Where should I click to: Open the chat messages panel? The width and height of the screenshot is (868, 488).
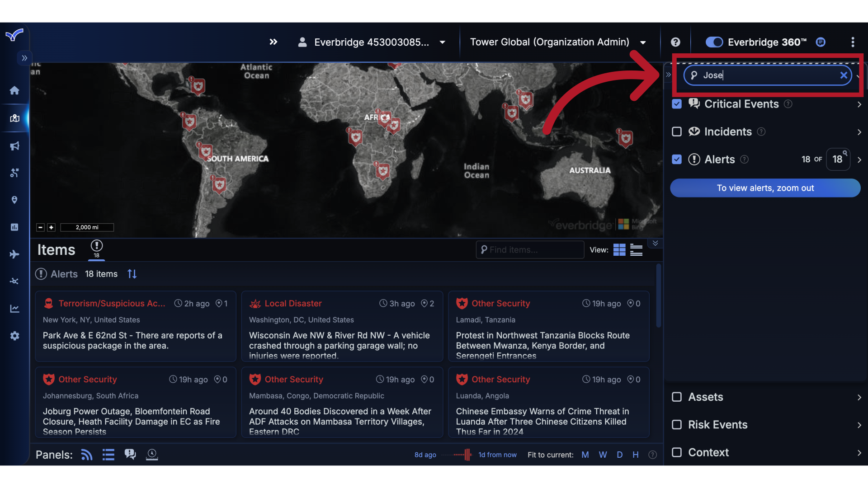click(x=130, y=454)
